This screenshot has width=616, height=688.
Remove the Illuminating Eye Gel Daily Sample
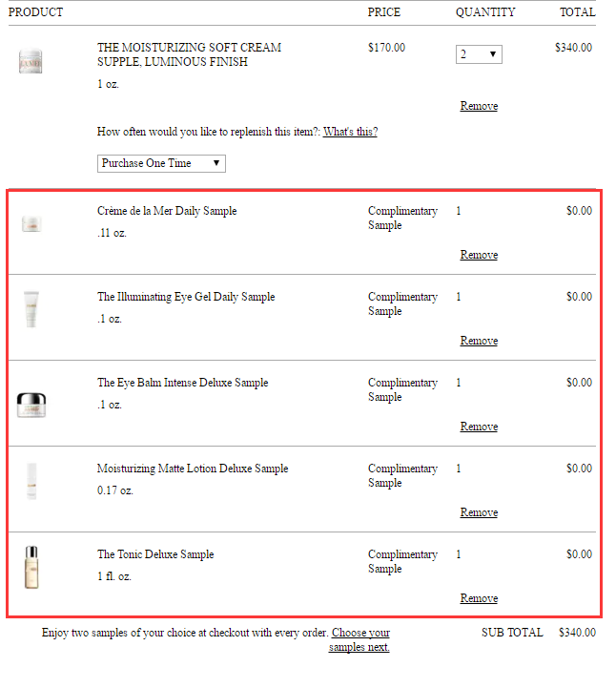pos(479,341)
